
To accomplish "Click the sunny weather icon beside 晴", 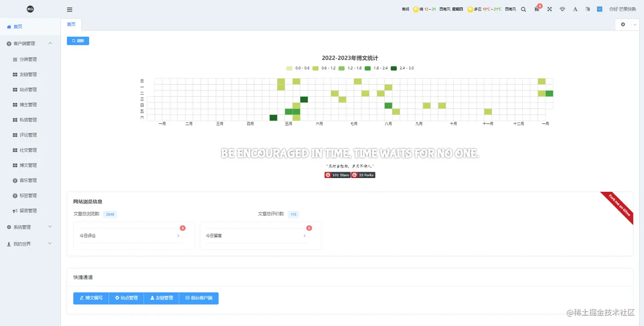I will pos(416,9).
